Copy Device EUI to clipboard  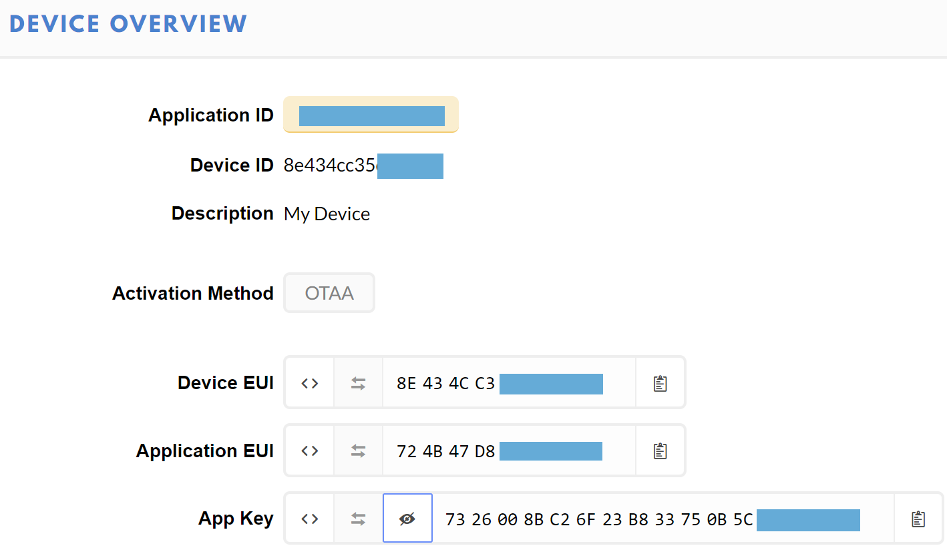click(660, 383)
